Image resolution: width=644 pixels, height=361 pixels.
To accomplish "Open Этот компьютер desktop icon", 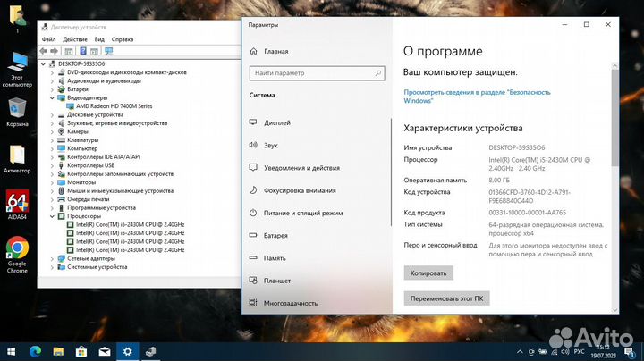I will pos(17,70).
